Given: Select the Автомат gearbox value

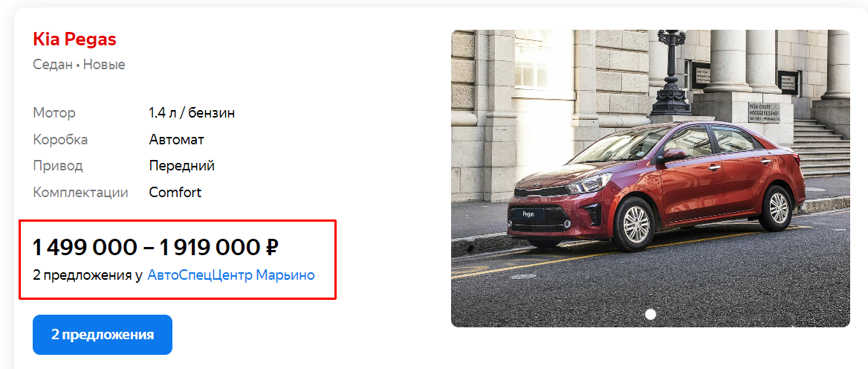Looking at the screenshot, I should point(177,140).
